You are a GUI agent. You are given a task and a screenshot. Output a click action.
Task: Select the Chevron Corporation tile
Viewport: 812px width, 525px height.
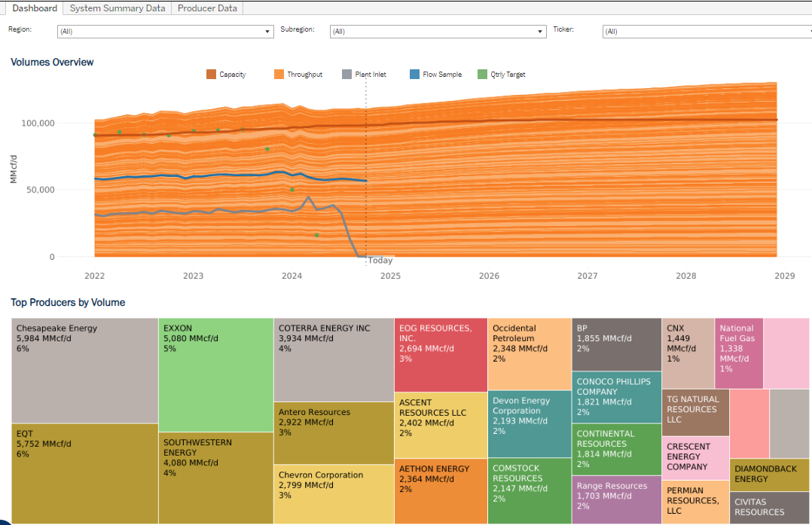point(334,494)
